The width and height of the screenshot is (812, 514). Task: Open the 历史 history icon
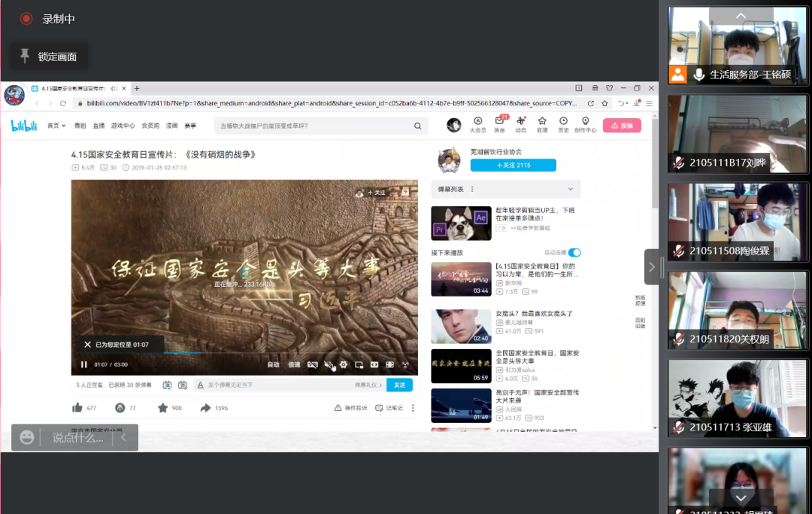563,125
